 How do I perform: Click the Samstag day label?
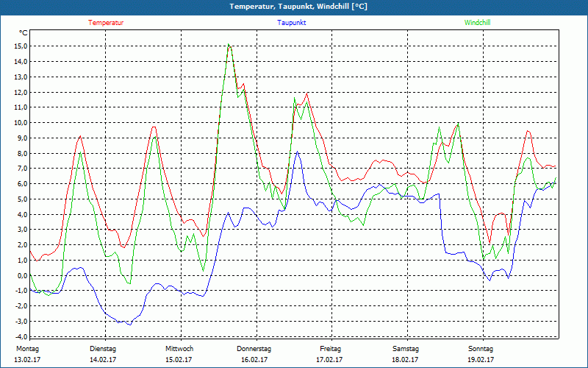pos(406,349)
